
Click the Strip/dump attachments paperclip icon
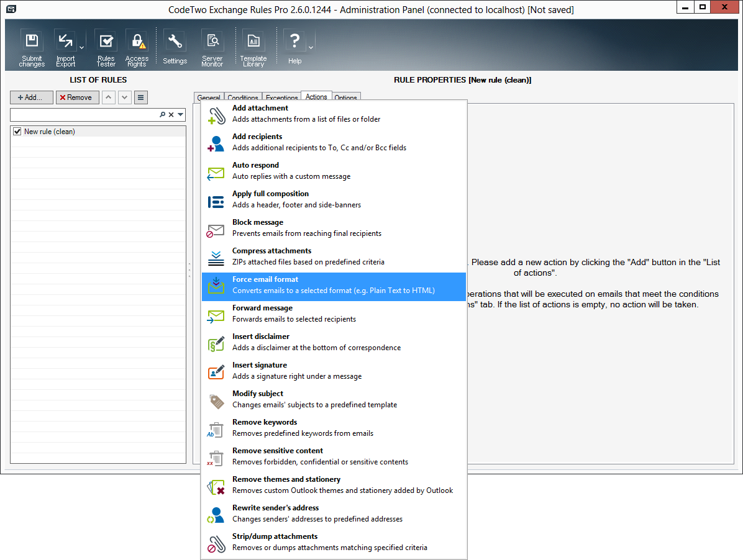tap(216, 544)
